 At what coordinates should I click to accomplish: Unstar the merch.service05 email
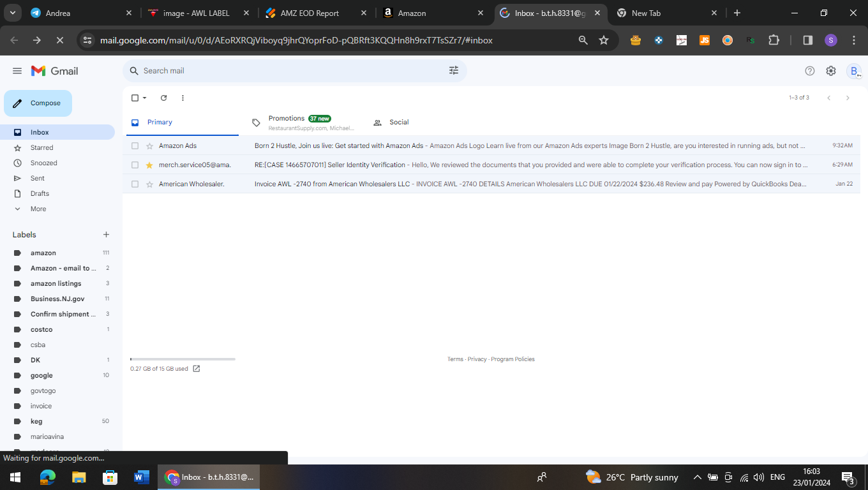pos(149,165)
